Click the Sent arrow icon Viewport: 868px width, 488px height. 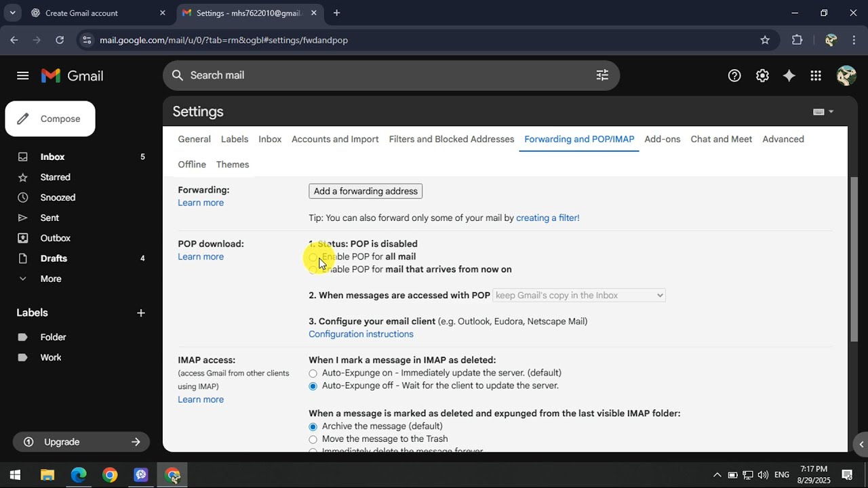pos(23,218)
